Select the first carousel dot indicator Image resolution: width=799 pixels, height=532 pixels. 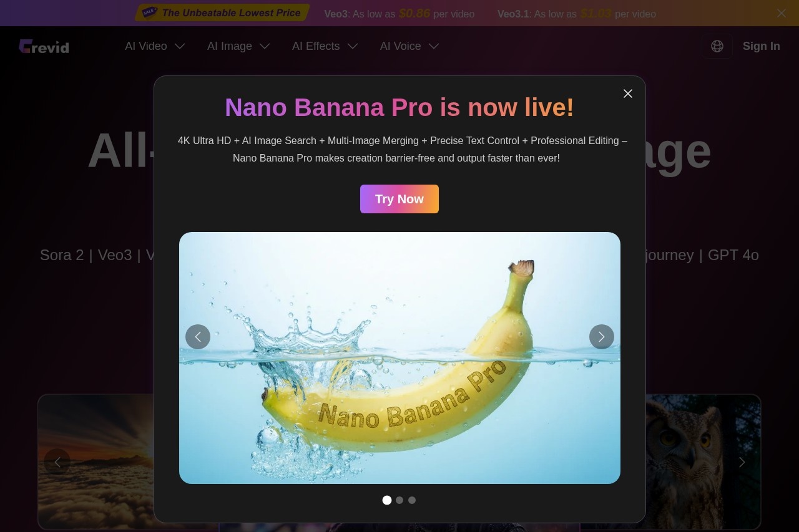click(387, 500)
